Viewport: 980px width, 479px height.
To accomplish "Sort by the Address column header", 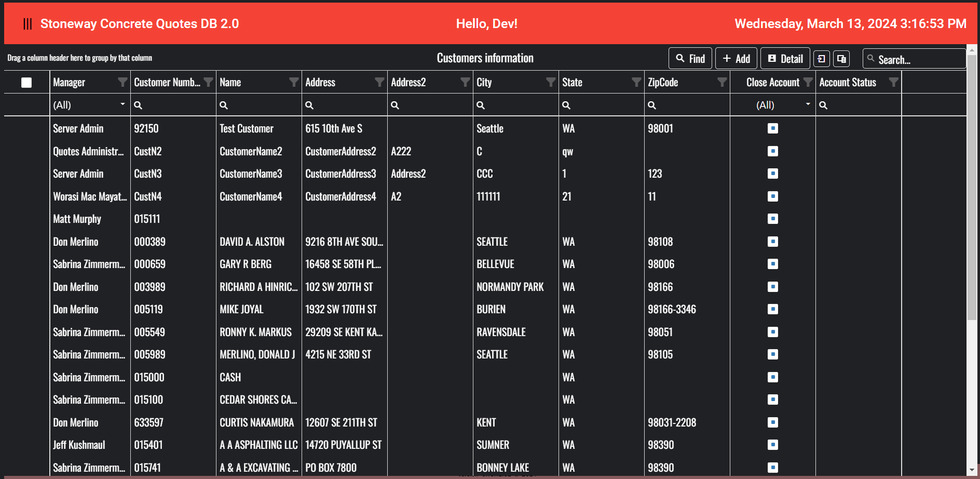I will [x=320, y=82].
